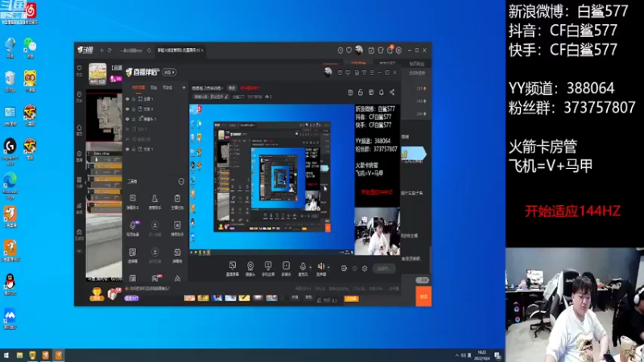The image size is (644, 362).
Task: Click the share icon above the preview
Action: 392,93
